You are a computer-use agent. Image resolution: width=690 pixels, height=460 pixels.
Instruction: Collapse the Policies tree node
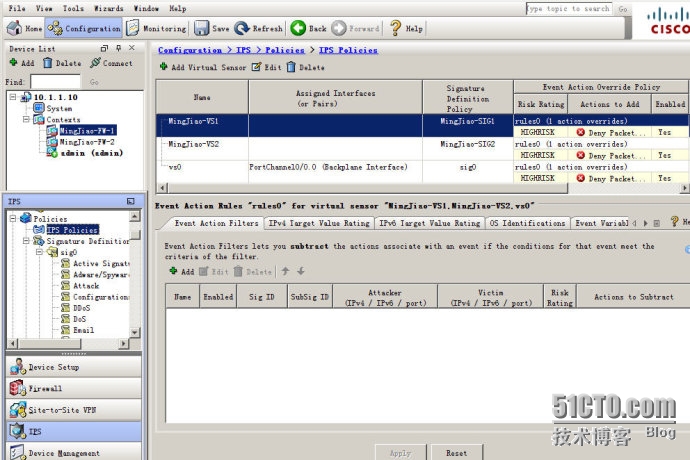pos(13,218)
